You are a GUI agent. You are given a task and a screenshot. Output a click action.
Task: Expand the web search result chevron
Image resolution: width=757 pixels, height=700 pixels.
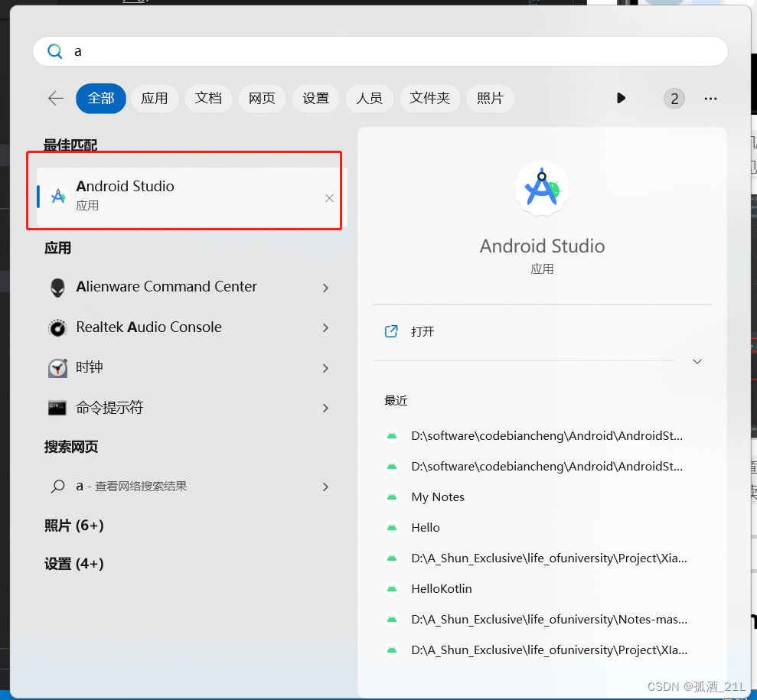tap(325, 487)
